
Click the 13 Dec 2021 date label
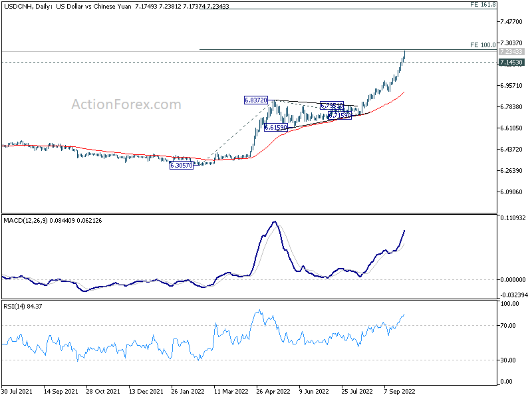(x=146, y=392)
